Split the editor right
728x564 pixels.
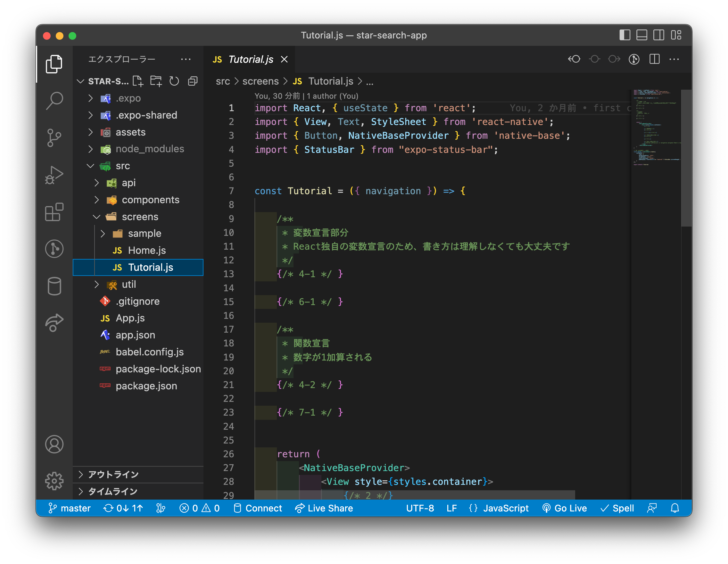coord(654,59)
